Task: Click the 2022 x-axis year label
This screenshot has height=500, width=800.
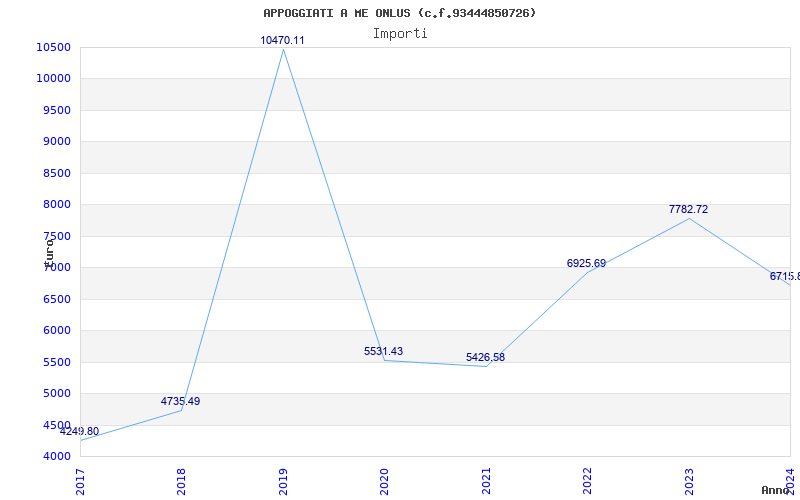Action: 587,482
